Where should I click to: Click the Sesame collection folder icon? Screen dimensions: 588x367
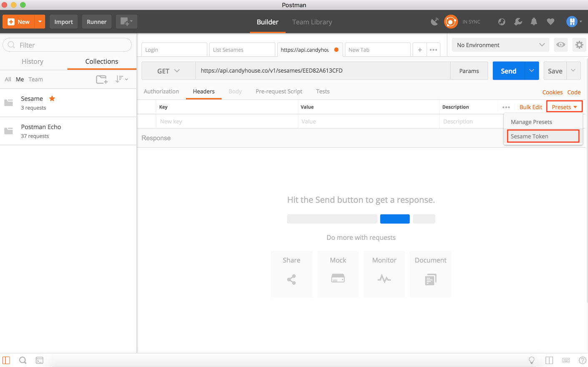tap(8, 103)
